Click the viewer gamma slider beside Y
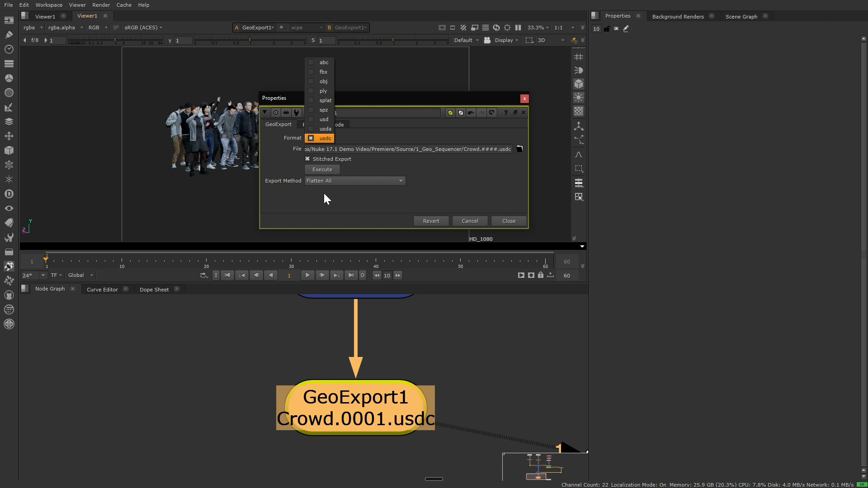Screen dimensions: 868x488 click(x=250, y=41)
